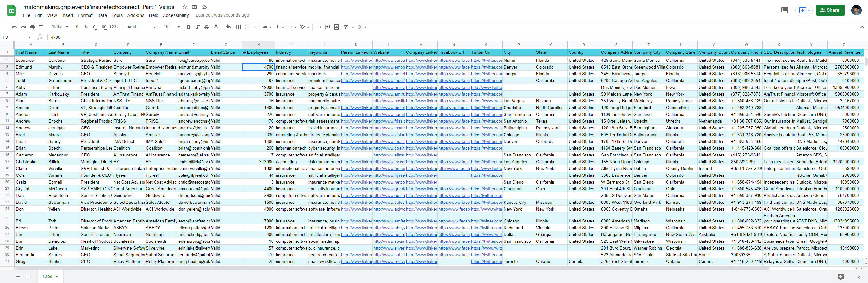Open text wrapping dropdown

click(x=292, y=27)
